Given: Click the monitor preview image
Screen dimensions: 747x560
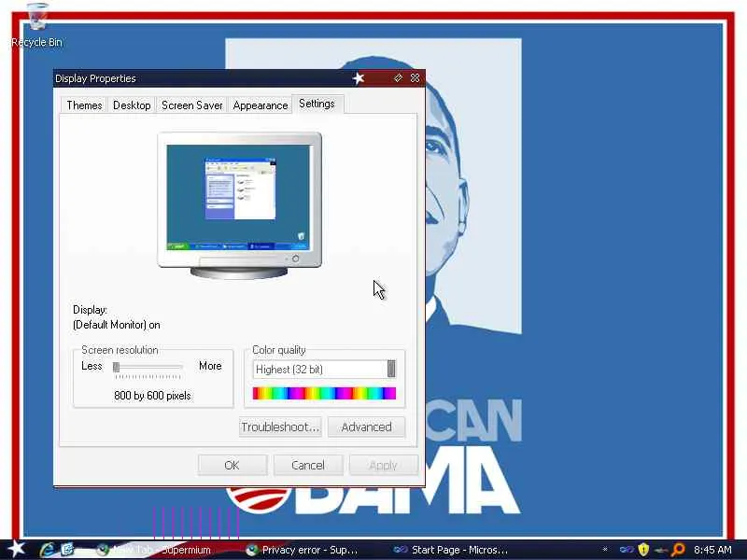Looking at the screenshot, I should click(x=240, y=205).
